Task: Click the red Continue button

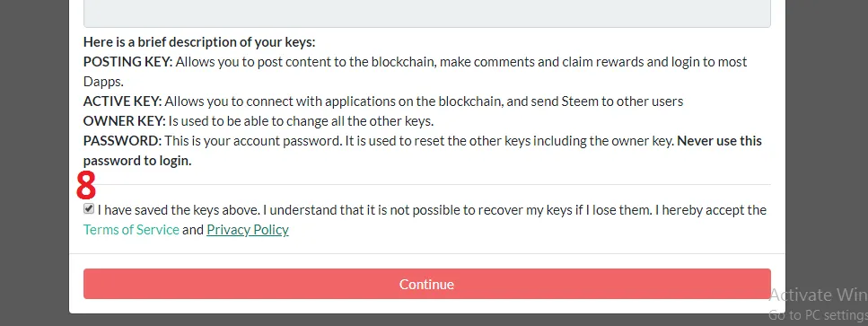Action: click(x=426, y=284)
